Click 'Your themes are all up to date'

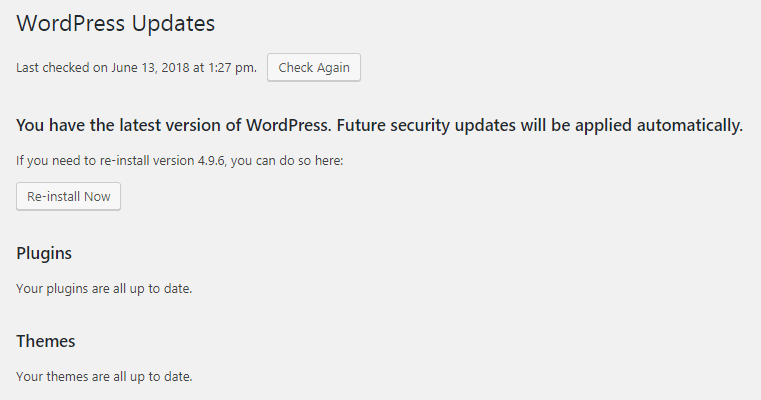tap(104, 377)
